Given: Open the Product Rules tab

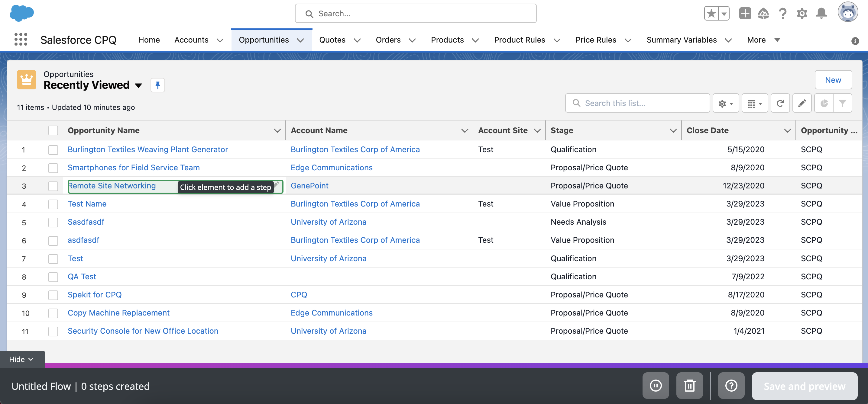Looking at the screenshot, I should click(519, 40).
